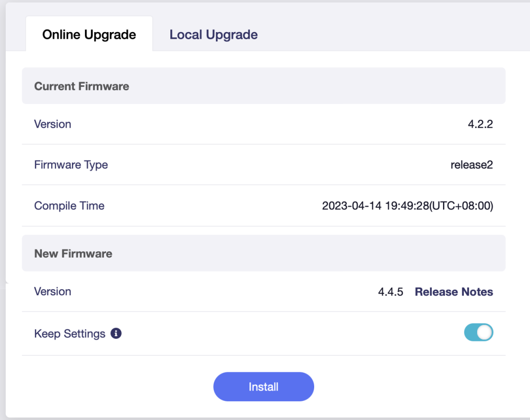The width and height of the screenshot is (530, 420).
Task: Click the release2 firmware type value
Action: [x=472, y=165]
